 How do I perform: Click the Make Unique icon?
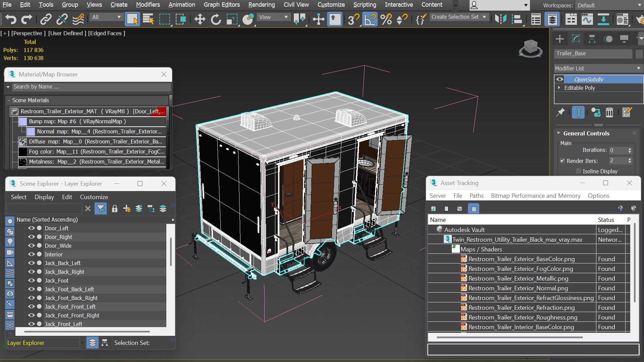pyautogui.click(x=596, y=112)
